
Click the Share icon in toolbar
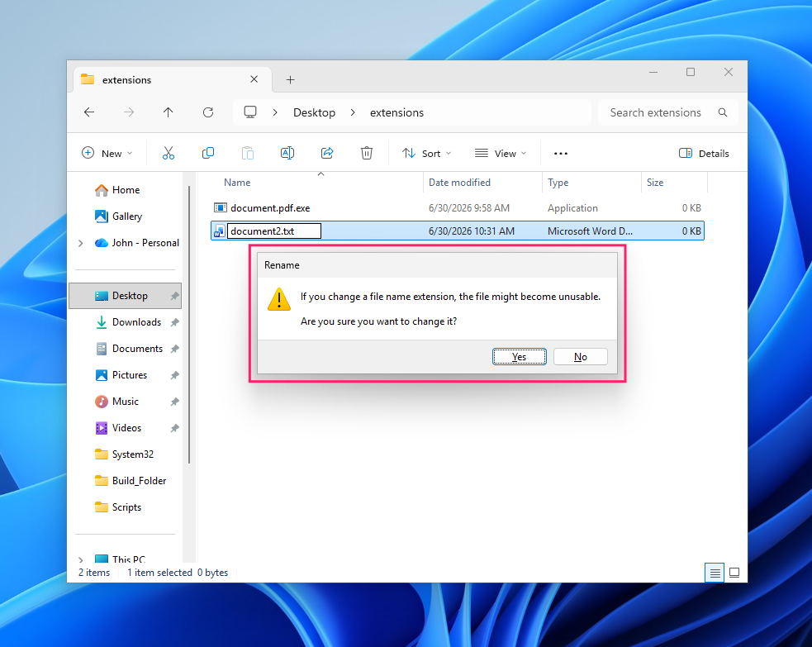(x=327, y=153)
